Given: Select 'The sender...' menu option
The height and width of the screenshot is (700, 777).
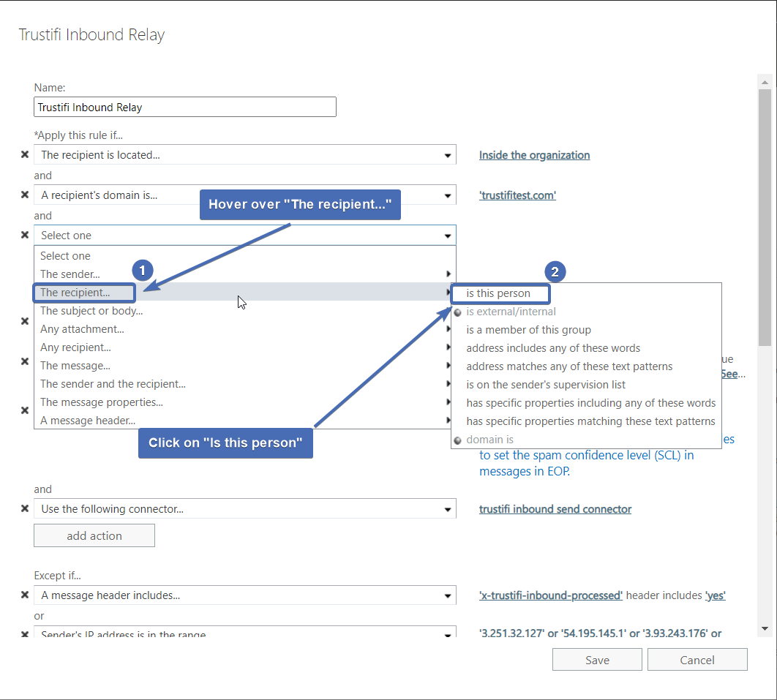Looking at the screenshot, I should 245,274.
